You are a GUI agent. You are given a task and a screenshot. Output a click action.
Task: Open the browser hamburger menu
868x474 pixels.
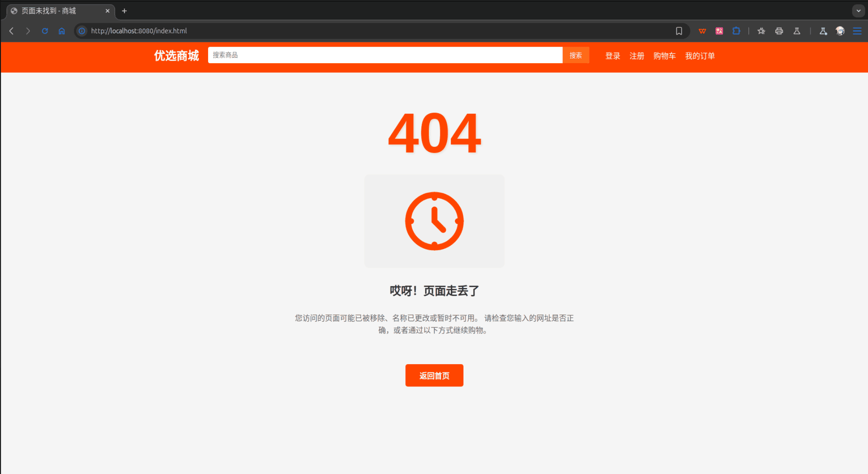coord(857,31)
